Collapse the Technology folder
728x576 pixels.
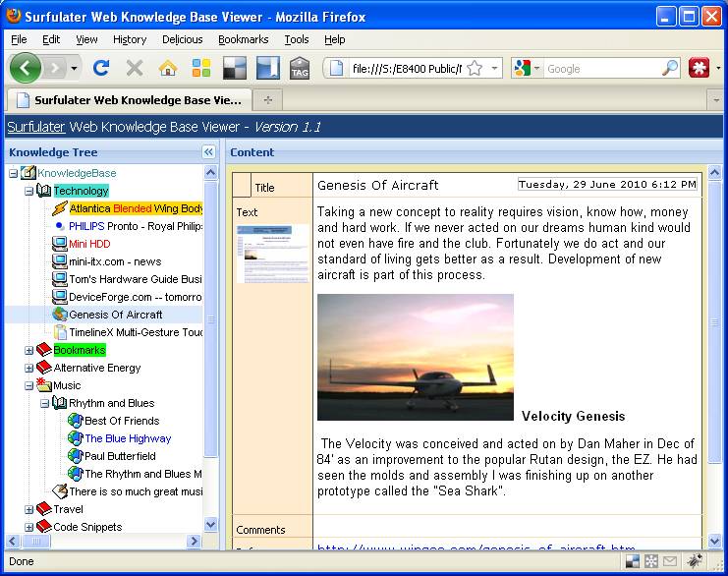pos(28,191)
